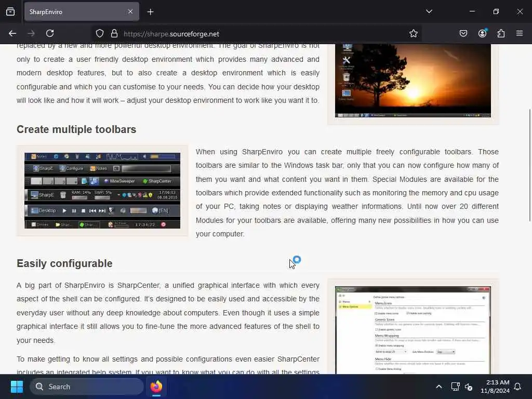Click the taskbar Search box

click(87, 387)
